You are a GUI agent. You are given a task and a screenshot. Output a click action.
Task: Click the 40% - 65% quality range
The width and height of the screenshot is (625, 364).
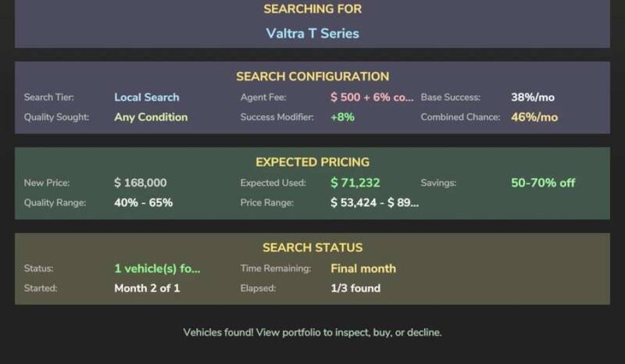coord(143,202)
